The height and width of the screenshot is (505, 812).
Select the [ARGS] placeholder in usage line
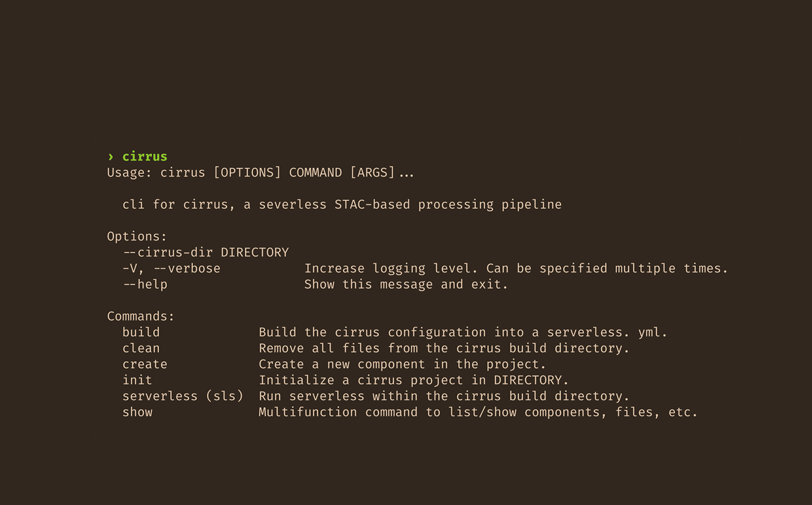(x=372, y=173)
